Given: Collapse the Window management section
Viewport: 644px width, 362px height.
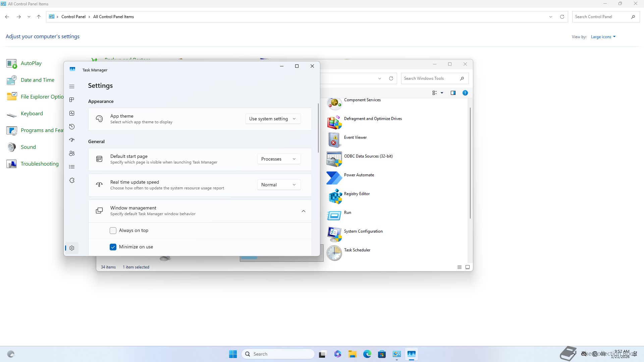Looking at the screenshot, I should 303,211.
